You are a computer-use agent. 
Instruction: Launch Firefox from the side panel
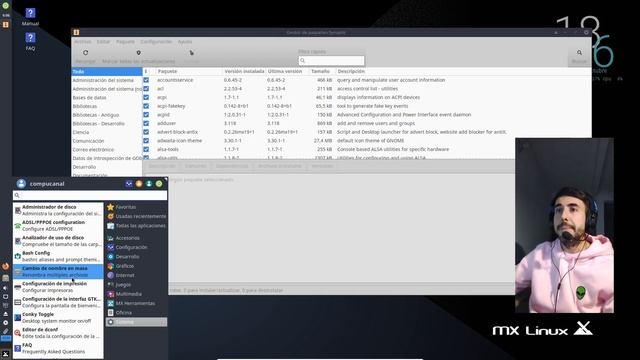click(x=5, y=267)
